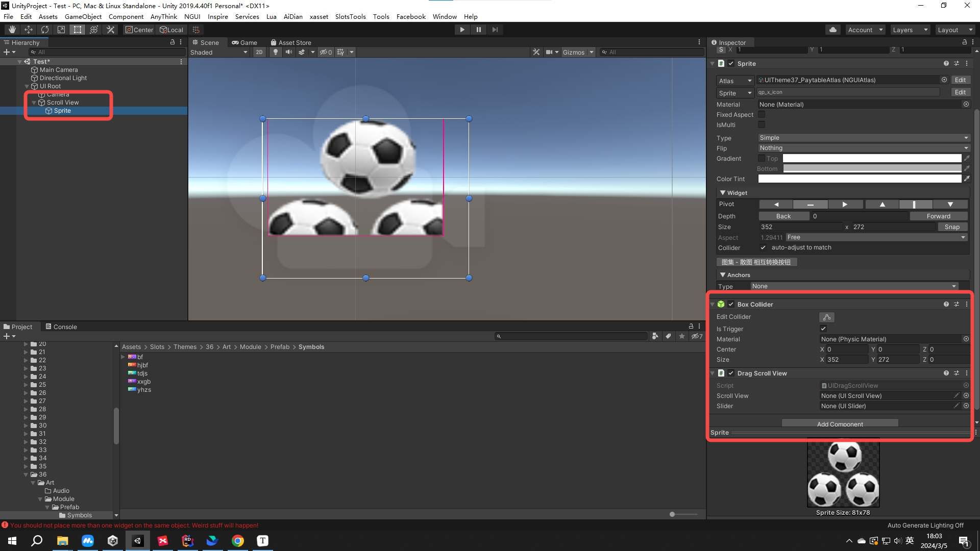980x551 pixels.
Task: Pick the Color Tint eyedropper
Action: point(967,179)
